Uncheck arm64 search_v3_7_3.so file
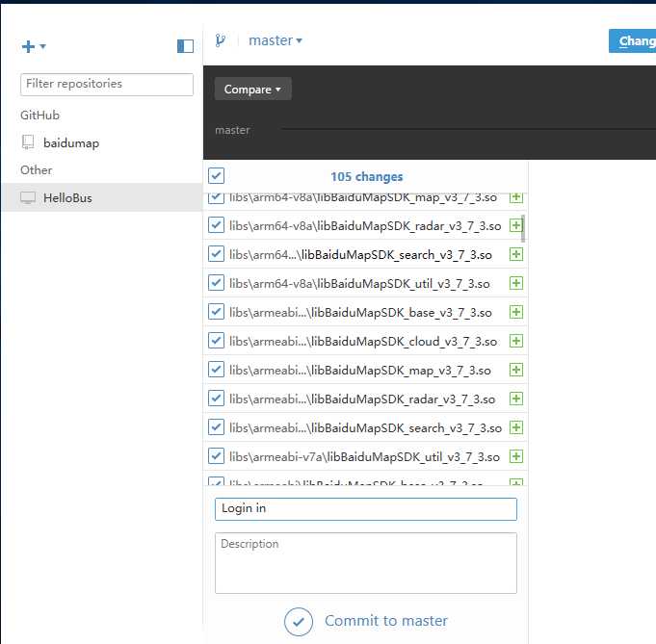 [217, 254]
